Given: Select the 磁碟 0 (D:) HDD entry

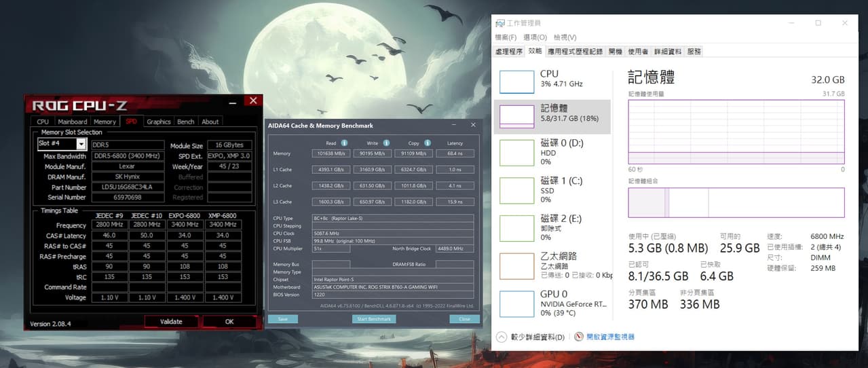Looking at the screenshot, I should click(552, 152).
